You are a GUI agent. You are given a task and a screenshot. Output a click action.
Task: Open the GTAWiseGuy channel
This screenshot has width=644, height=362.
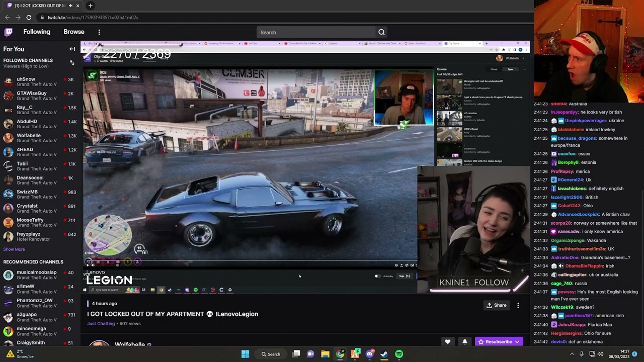[40, 96]
